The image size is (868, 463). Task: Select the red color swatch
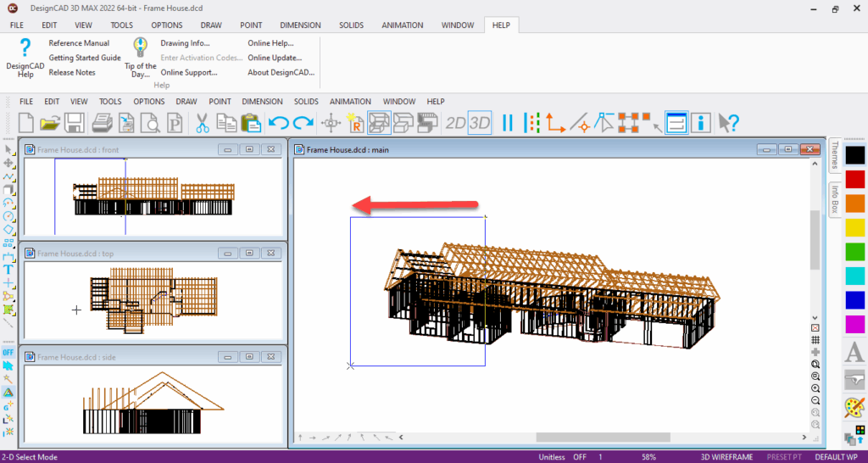point(854,180)
